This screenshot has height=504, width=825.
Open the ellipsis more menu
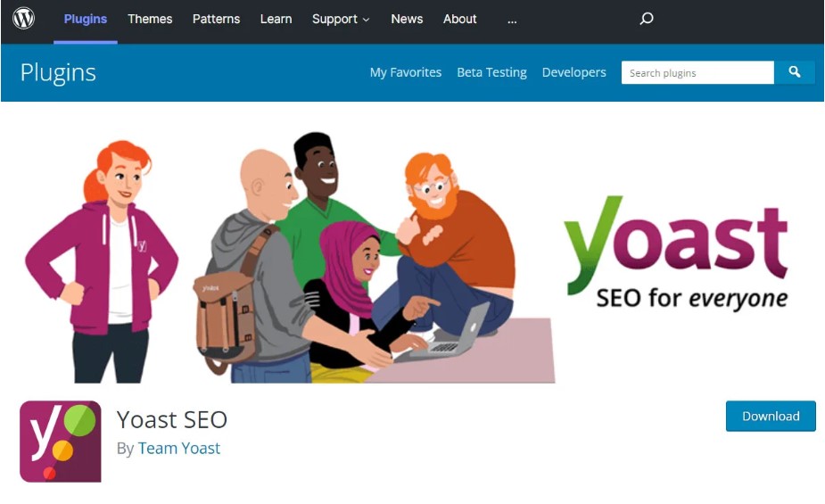tap(512, 20)
